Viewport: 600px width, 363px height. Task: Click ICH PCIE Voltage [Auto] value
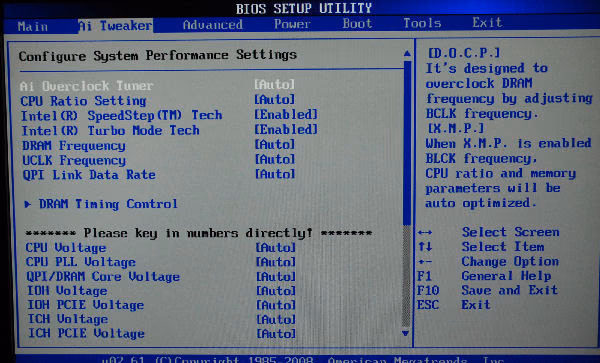pyautogui.click(x=276, y=334)
